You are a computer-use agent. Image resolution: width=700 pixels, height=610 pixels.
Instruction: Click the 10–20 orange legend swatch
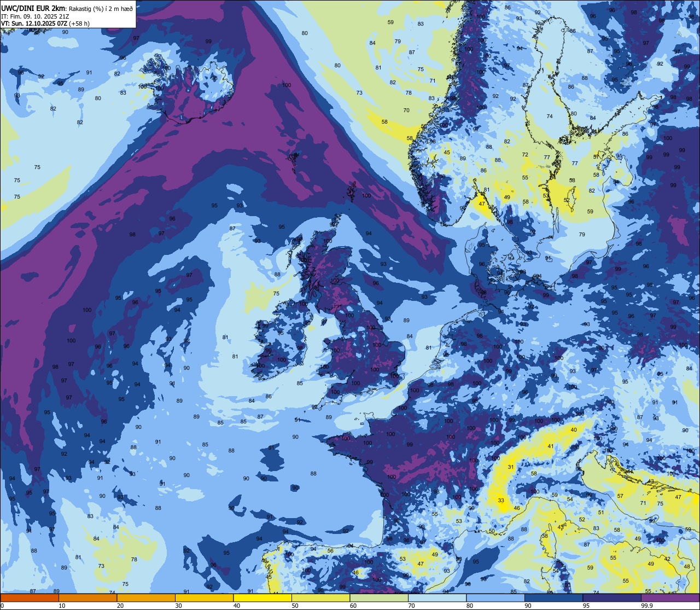tap(87, 598)
